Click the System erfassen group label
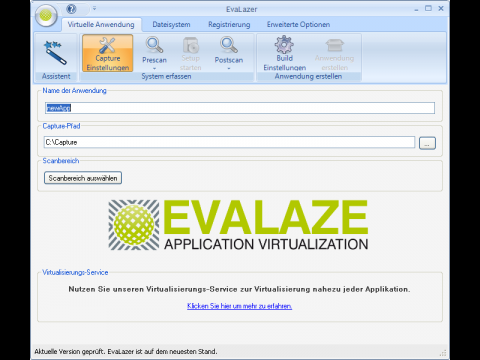The width and height of the screenshot is (480, 360). [x=166, y=76]
